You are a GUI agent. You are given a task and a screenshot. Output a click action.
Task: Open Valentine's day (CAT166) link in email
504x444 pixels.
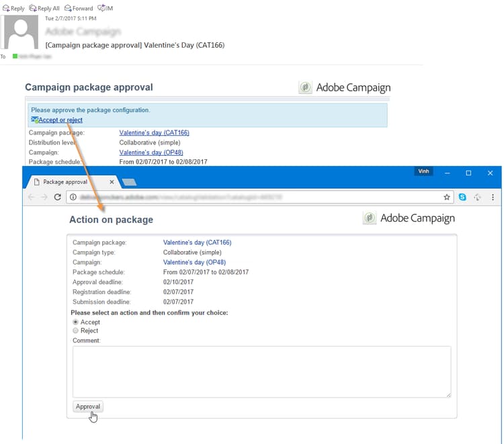click(x=154, y=132)
